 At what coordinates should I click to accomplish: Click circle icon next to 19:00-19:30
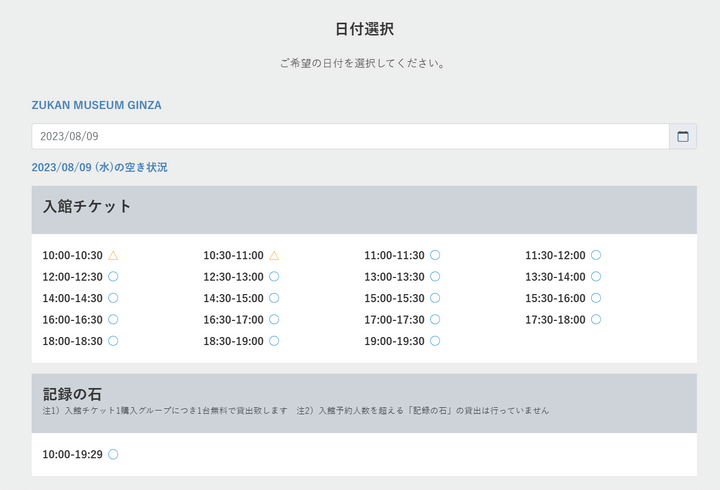pyautogui.click(x=435, y=341)
